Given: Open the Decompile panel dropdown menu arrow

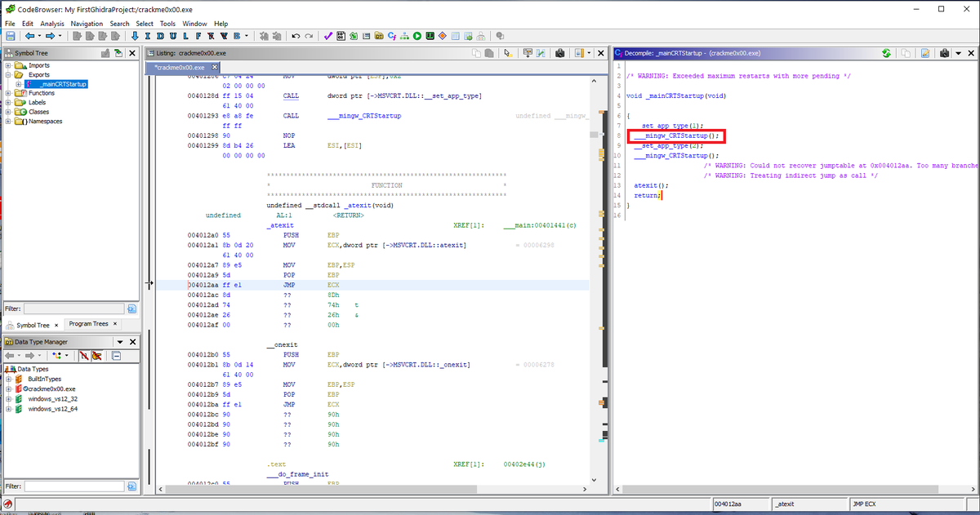Looking at the screenshot, I should 958,53.
